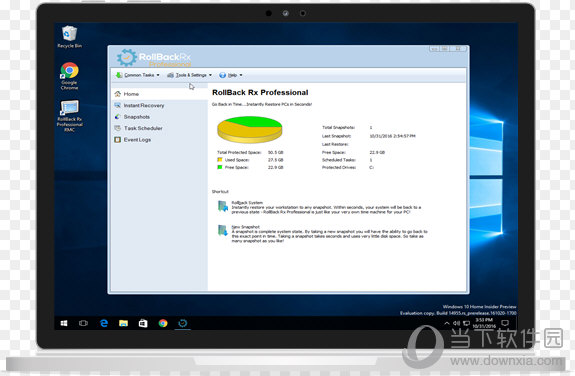This screenshot has width=575, height=376.
Task: Expand the Common Tasks dropdown arrow
Action: 158,75
